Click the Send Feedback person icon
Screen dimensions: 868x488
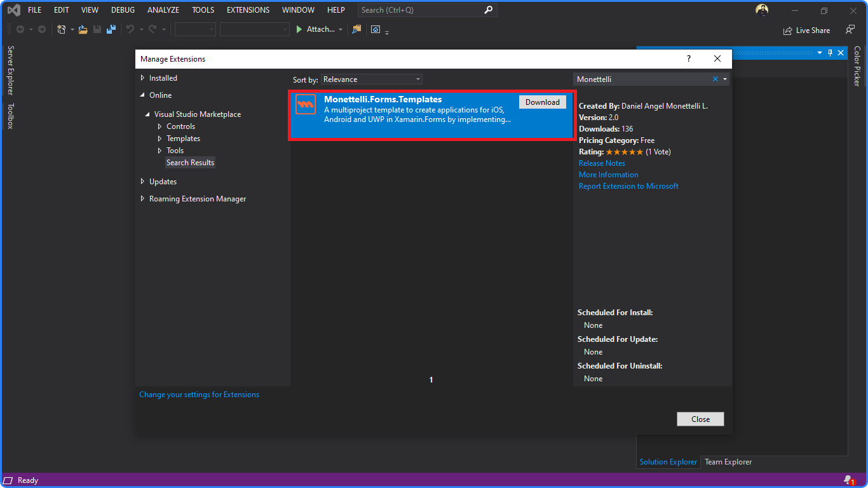pyautogui.click(x=850, y=30)
